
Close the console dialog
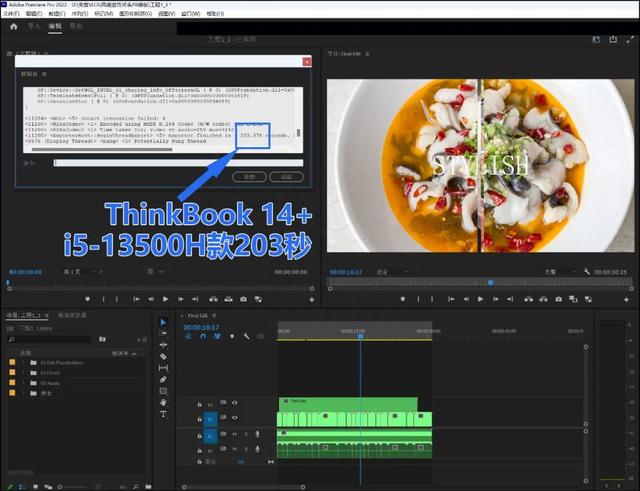pos(307,62)
